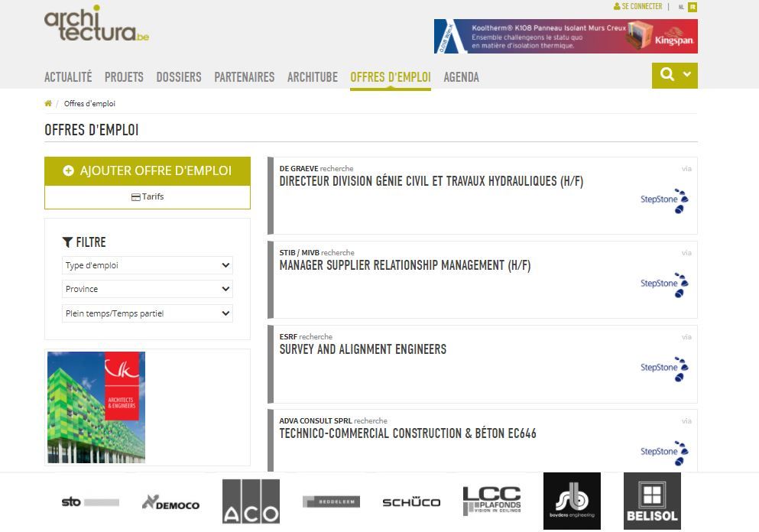
Task: Open the Province filter dropdown
Action: (148, 289)
